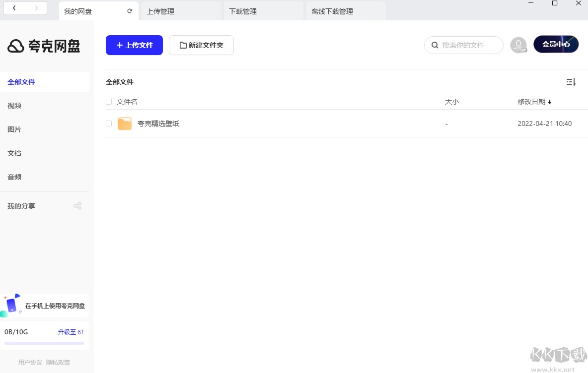Screen dimensions: 588x373
Task: Open the 夸克精选壁纸 folder icon
Action: [125, 123]
